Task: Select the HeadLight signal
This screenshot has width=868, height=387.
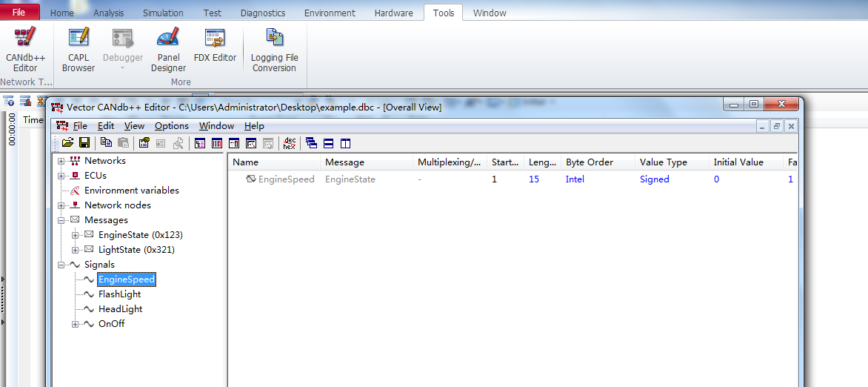Action: click(120, 309)
